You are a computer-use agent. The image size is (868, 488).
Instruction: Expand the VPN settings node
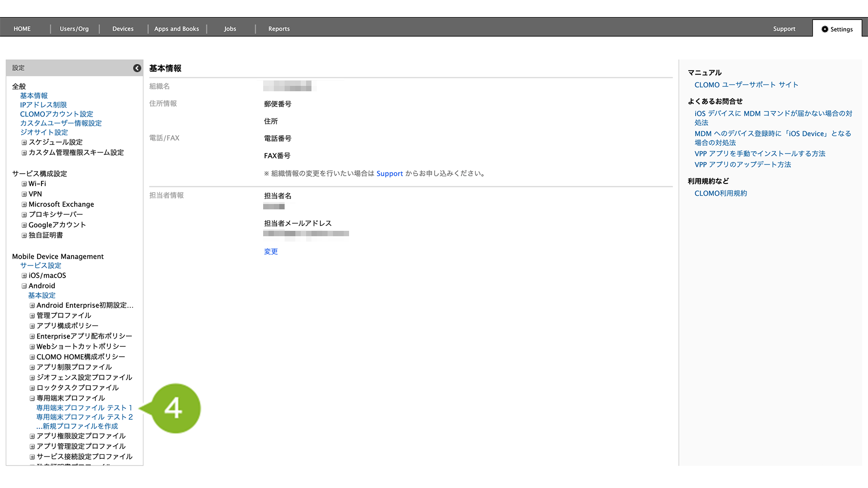[24, 194]
